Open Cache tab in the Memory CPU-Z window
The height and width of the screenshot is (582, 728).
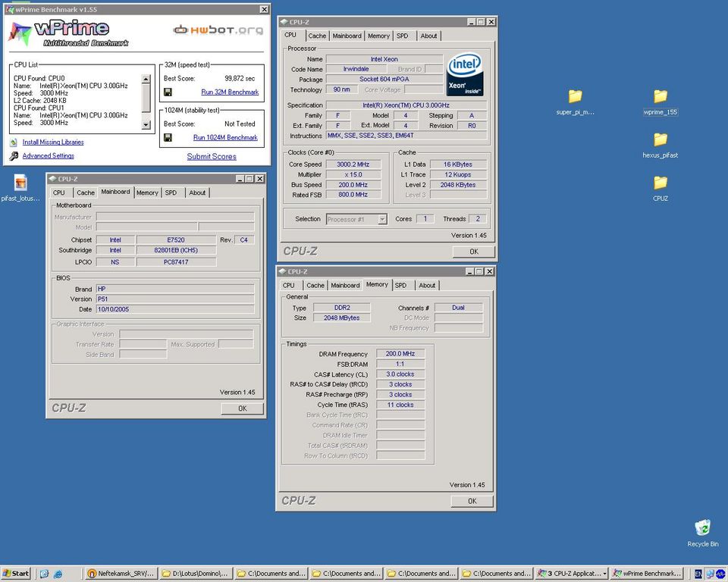click(315, 286)
